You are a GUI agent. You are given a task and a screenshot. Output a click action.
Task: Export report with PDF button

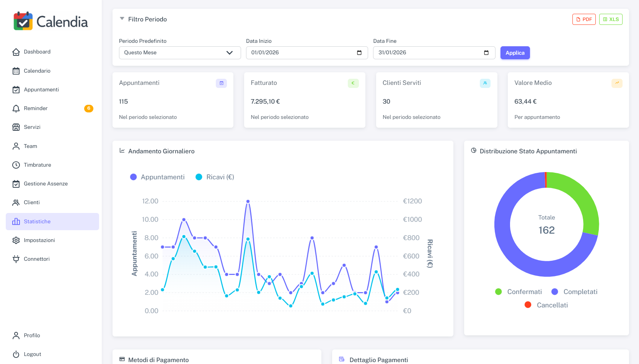pos(584,19)
